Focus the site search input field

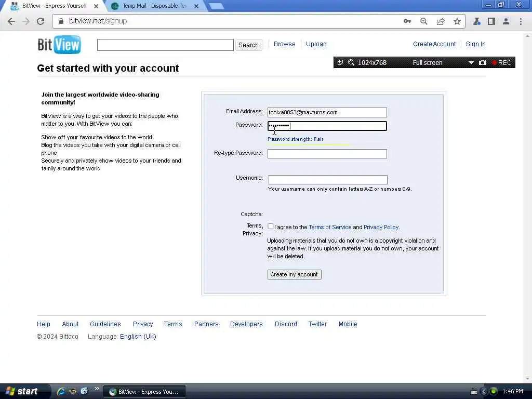click(x=165, y=45)
